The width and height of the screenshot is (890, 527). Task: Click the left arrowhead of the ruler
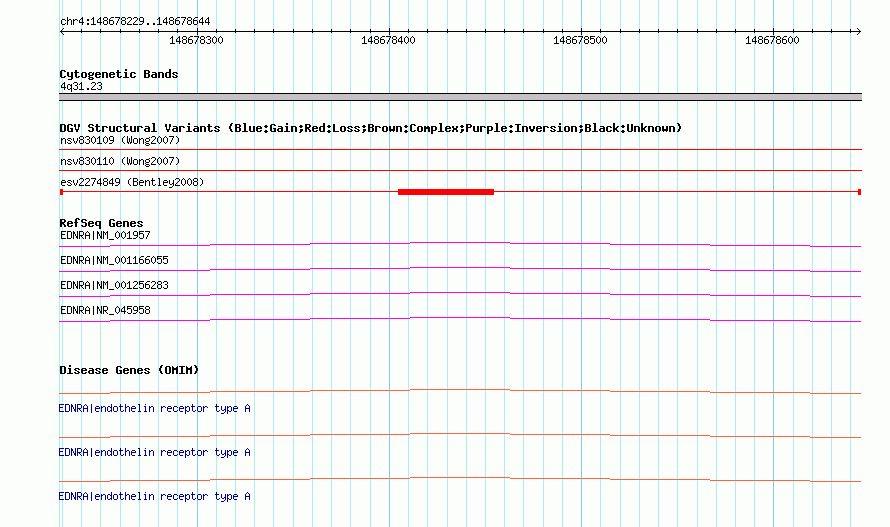coord(62,31)
